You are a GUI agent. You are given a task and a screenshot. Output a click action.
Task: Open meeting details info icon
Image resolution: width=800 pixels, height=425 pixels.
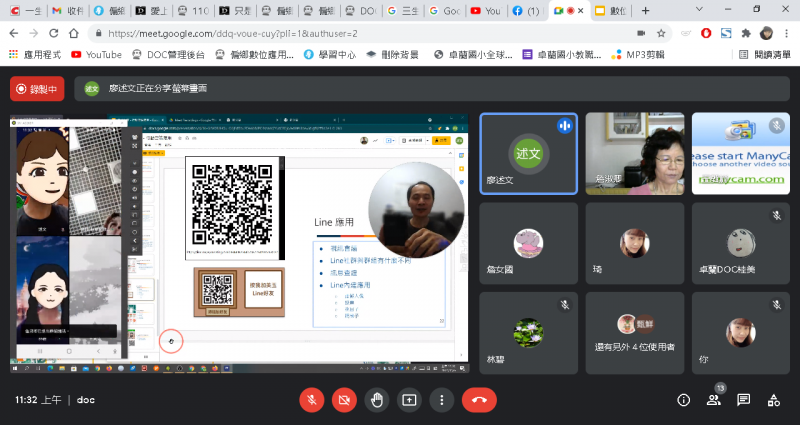683,400
